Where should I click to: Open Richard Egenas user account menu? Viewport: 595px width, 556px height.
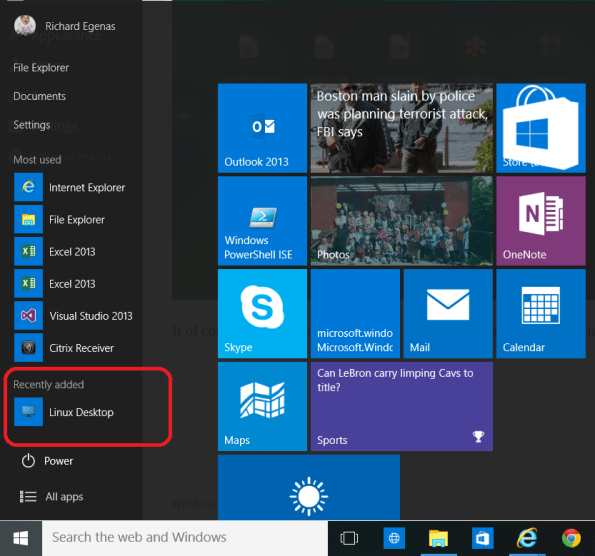[65, 26]
